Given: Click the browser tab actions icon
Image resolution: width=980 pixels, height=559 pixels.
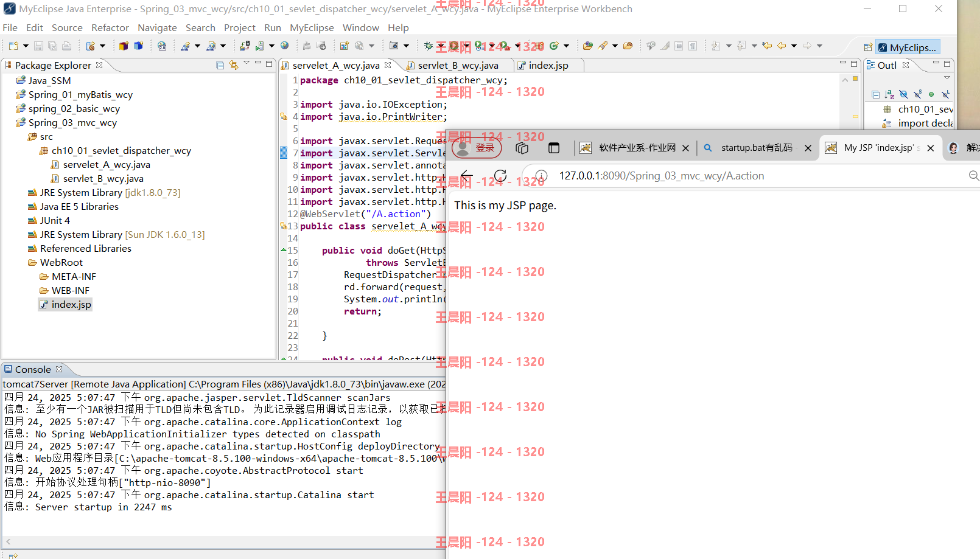Looking at the screenshot, I should click(522, 148).
